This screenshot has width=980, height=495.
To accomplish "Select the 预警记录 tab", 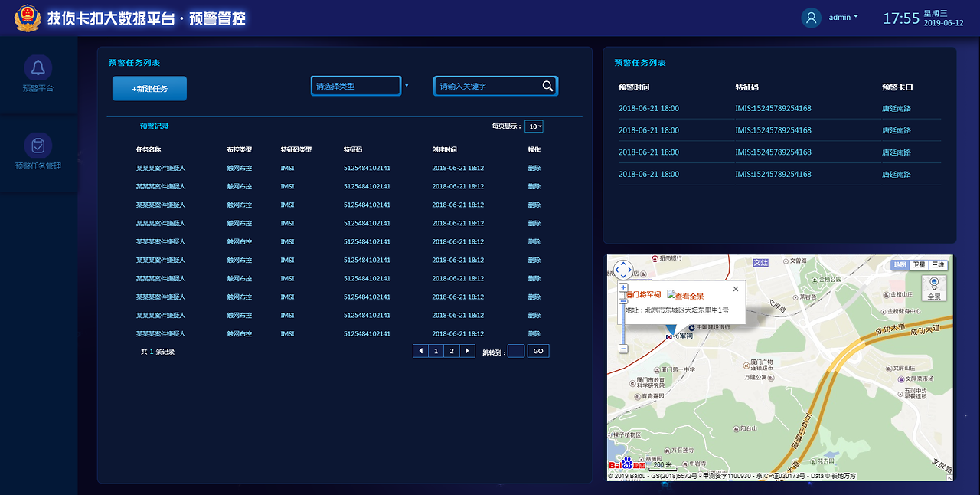I will tap(154, 126).
